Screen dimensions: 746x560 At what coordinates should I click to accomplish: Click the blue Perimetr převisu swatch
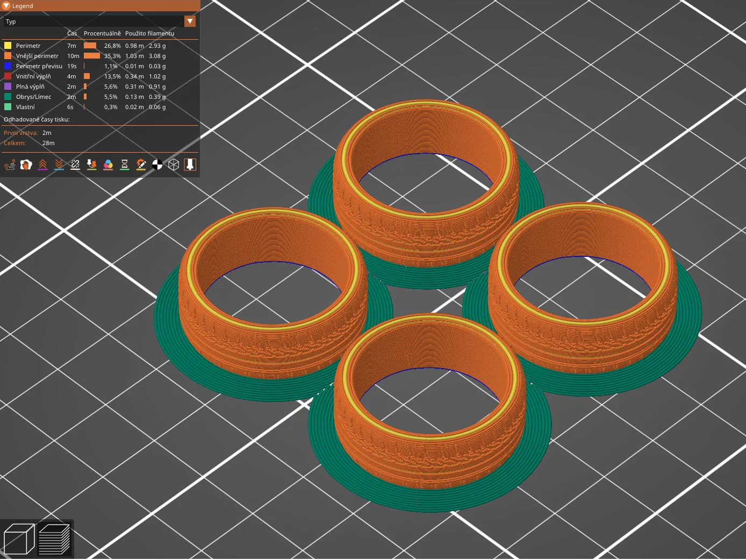pos(8,66)
